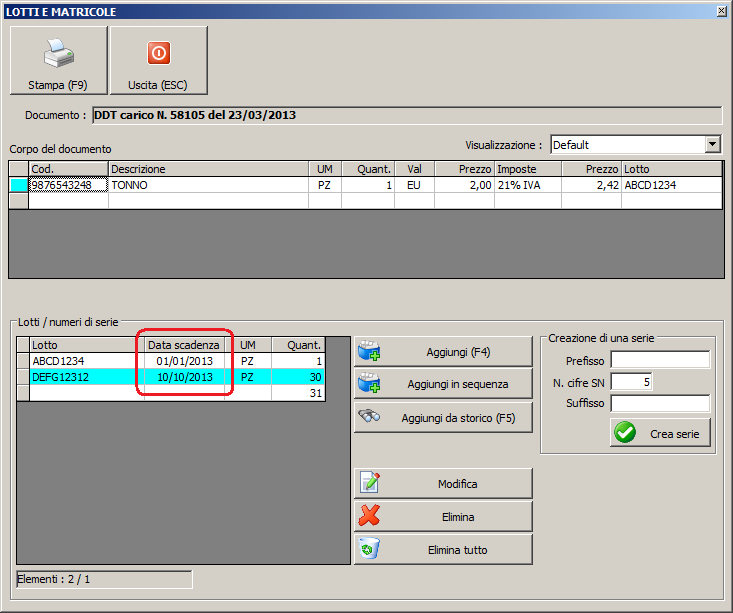
Task: Click quantity 30 in DEFG12312 row
Action: 298,377
